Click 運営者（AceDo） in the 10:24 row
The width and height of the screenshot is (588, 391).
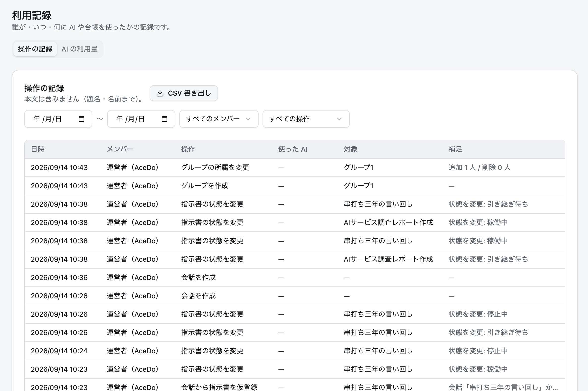pos(133,351)
